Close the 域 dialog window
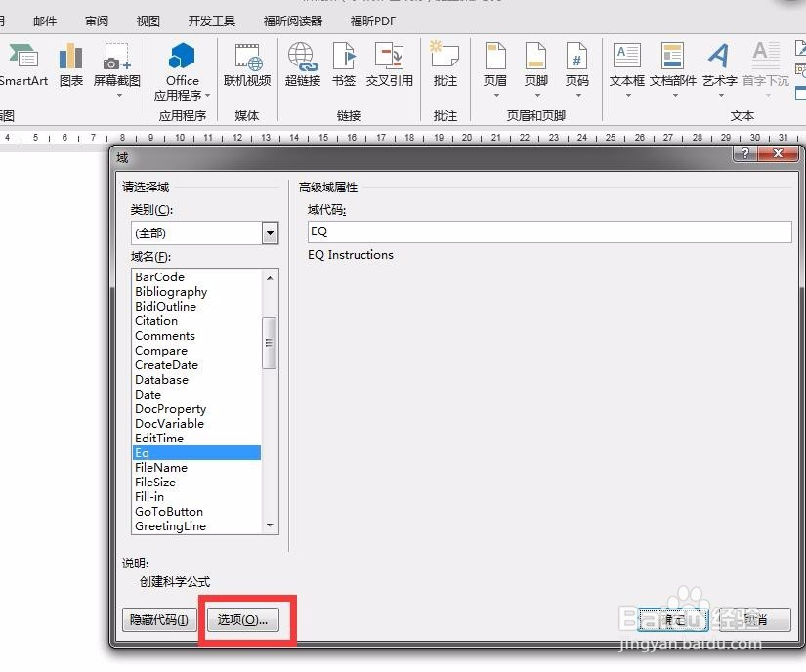806x672 pixels. pyautogui.click(x=779, y=153)
